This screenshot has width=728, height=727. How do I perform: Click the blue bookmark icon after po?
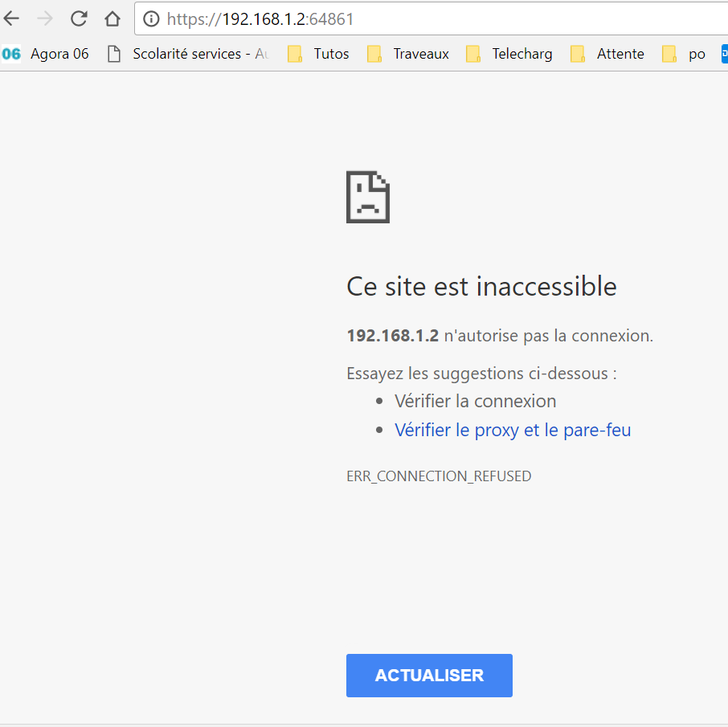pos(723,54)
